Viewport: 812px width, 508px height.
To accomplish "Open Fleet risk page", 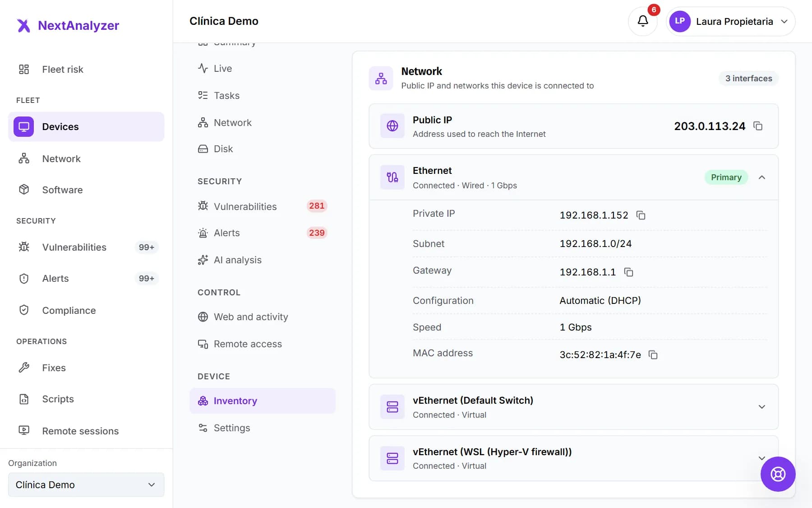I will tap(86, 69).
